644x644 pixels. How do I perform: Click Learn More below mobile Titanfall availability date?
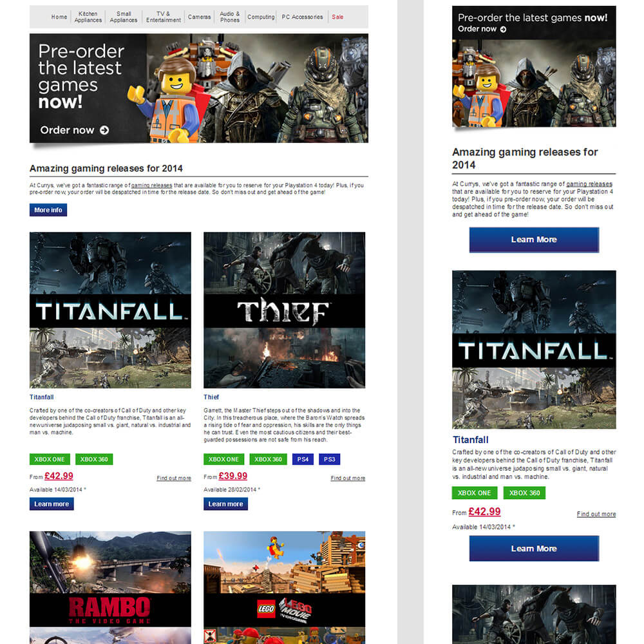coord(534,549)
